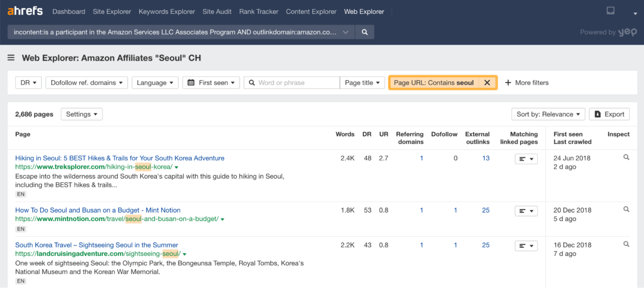Click the yep logo next to Powered by
The height and width of the screenshot is (288, 644).
[x=628, y=32]
